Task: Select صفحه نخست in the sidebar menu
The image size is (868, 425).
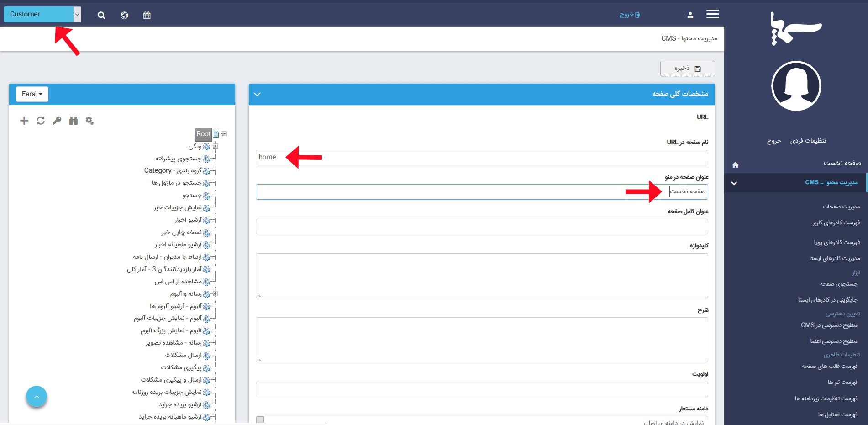Action: (842, 163)
